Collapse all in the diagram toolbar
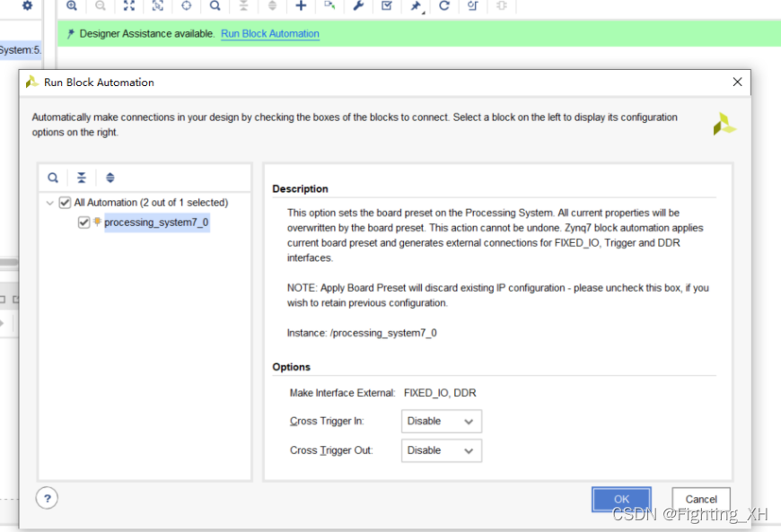This screenshot has height=532, width=781. (x=243, y=5)
